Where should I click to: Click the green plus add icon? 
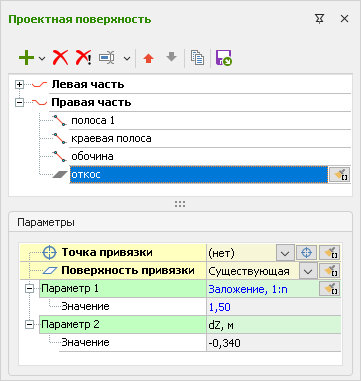[x=26, y=58]
